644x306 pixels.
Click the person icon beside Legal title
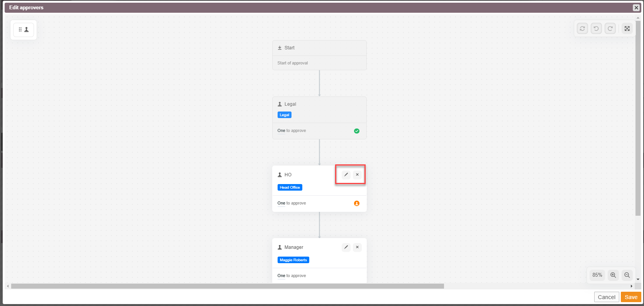pos(280,104)
